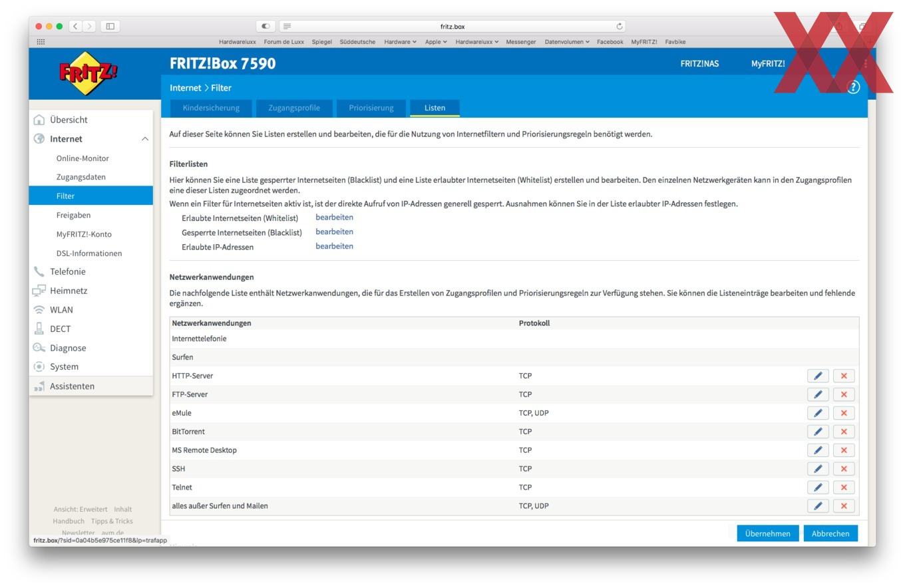Delete the HTTP-Server entry

[x=844, y=376]
